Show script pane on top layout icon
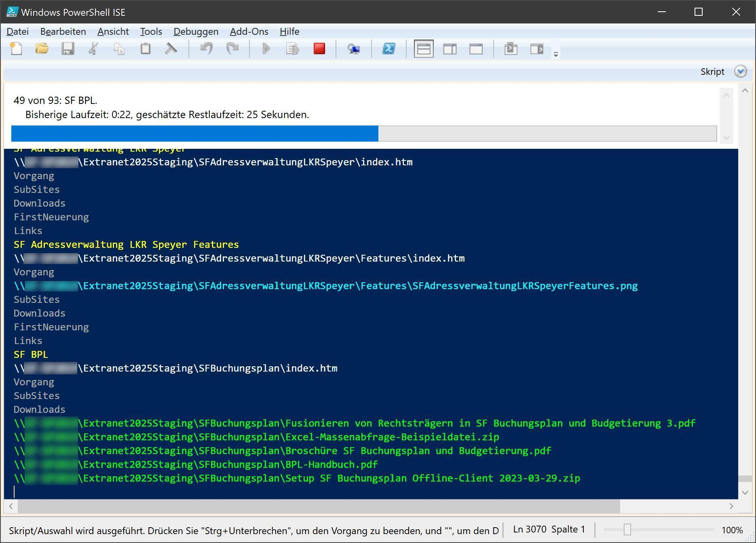 (x=424, y=49)
